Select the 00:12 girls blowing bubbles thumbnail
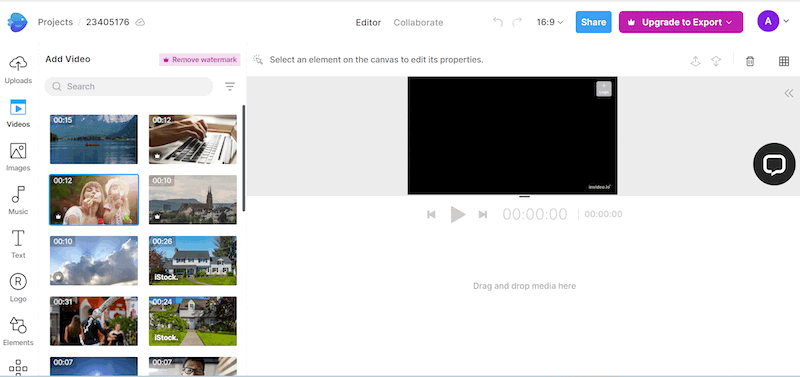800x377 pixels. (94, 199)
